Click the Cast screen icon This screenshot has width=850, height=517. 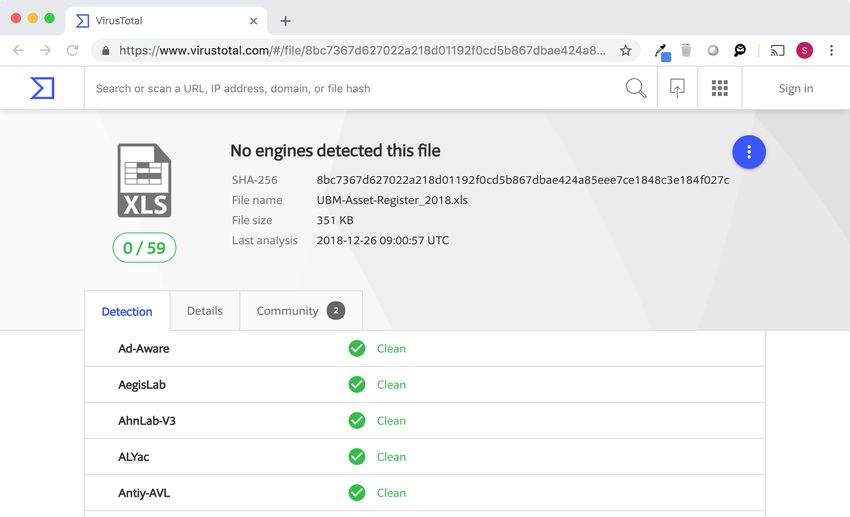pyautogui.click(x=777, y=50)
